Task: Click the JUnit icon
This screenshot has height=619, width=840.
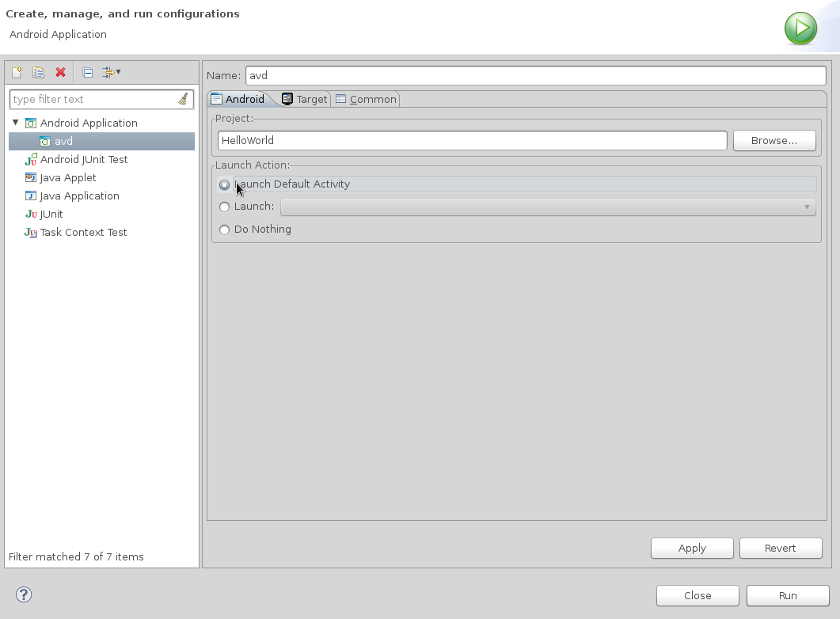Action: pyautogui.click(x=31, y=215)
